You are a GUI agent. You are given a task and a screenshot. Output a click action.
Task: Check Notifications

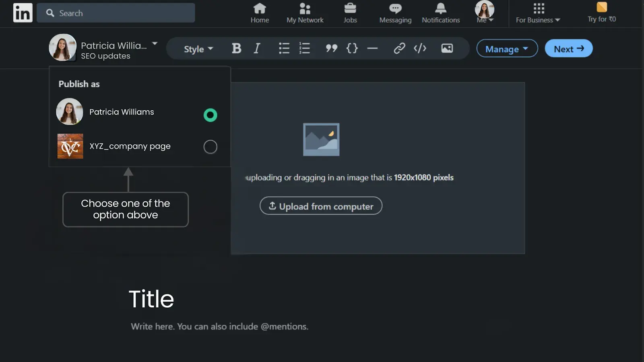tap(441, 12)
